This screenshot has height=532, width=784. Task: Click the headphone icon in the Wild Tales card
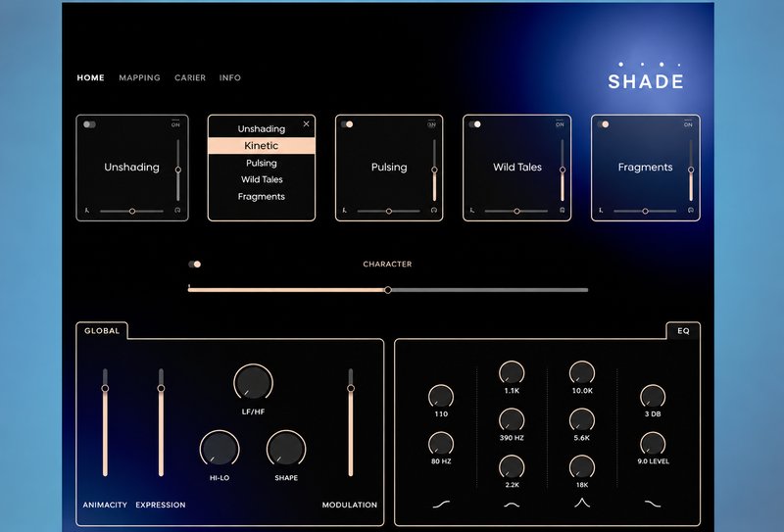(x=562, y=211)
